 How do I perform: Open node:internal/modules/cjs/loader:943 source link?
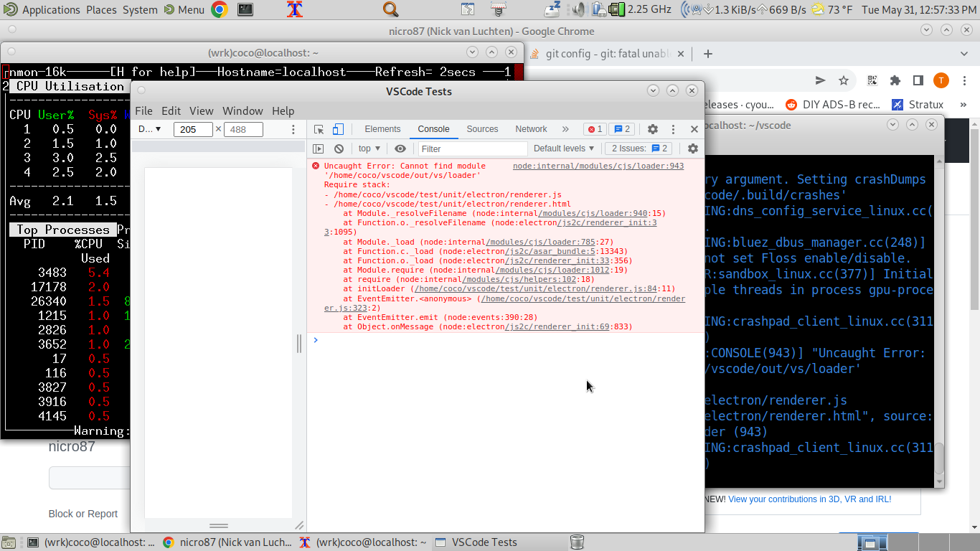click(598, 166)
